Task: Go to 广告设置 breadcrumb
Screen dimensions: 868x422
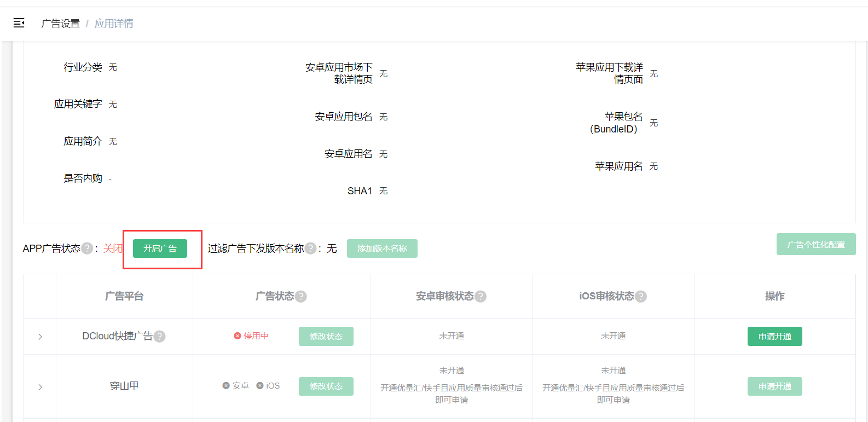Action: click(61, 24)
